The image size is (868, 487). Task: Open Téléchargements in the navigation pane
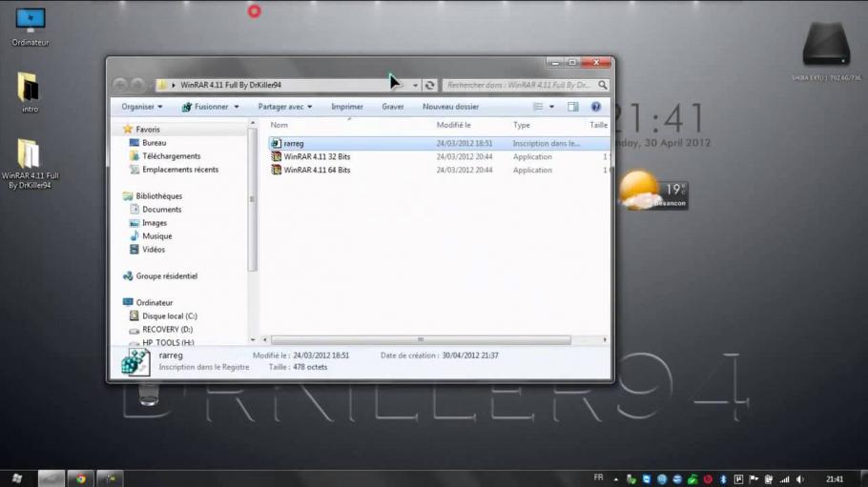[x=171, y=156]
